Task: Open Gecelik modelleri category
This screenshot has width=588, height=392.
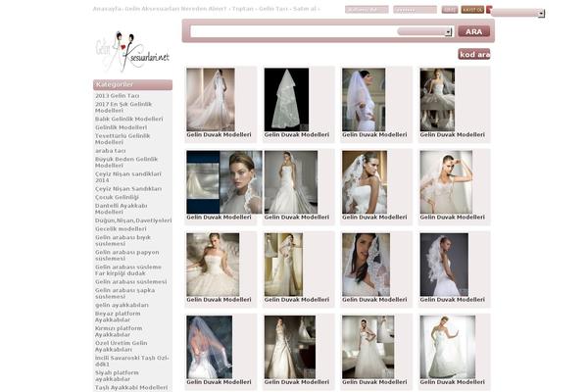Action: click(121, 228)
